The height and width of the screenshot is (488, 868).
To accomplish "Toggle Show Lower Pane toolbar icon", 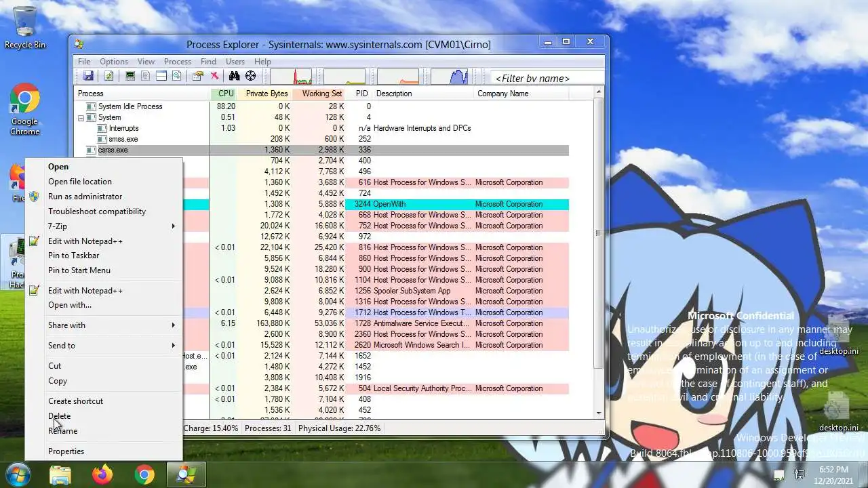I will pos(161,76).
